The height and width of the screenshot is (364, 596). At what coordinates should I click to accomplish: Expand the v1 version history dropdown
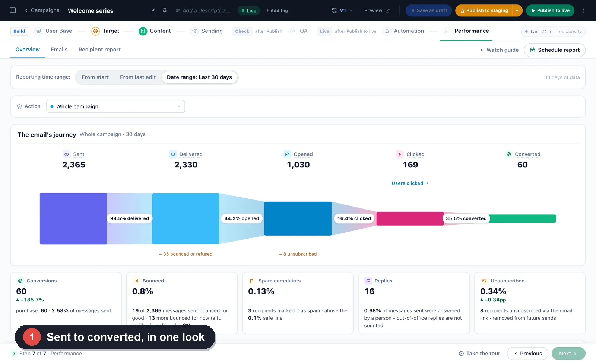tap(342, 10)
